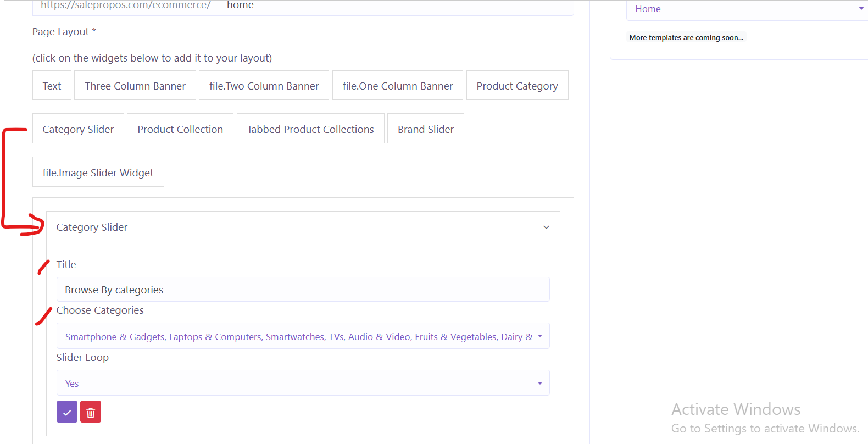This screenshot has width=868, height=444.
Task: Open the Home template dropdown
Action: 747,9
